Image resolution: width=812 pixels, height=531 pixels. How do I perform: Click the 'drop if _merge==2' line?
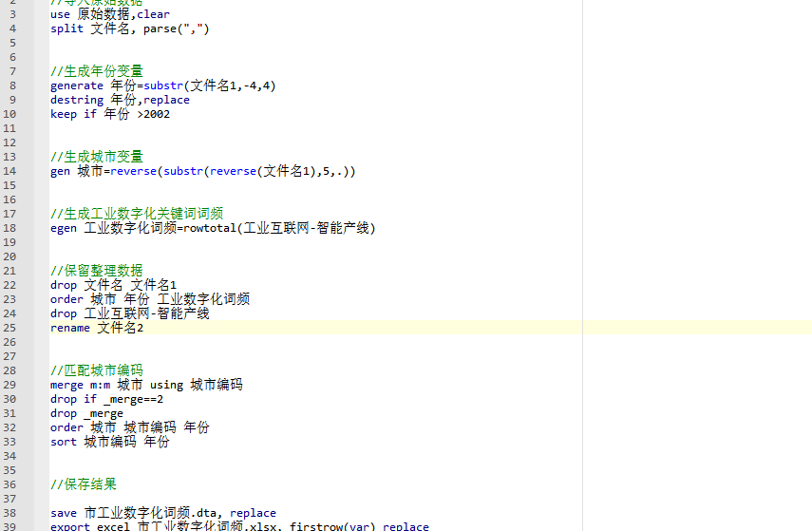(x=106, y=399)
